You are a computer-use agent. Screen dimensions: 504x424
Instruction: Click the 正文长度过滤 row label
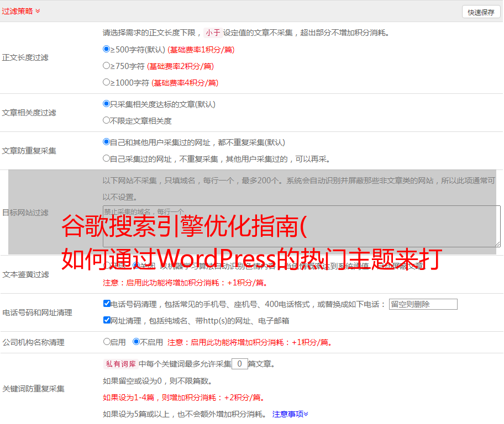(x=25, y=57)
